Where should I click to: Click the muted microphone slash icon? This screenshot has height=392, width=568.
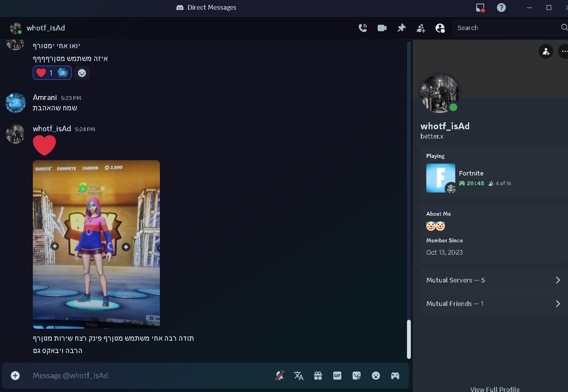click(x=280, y=375)
